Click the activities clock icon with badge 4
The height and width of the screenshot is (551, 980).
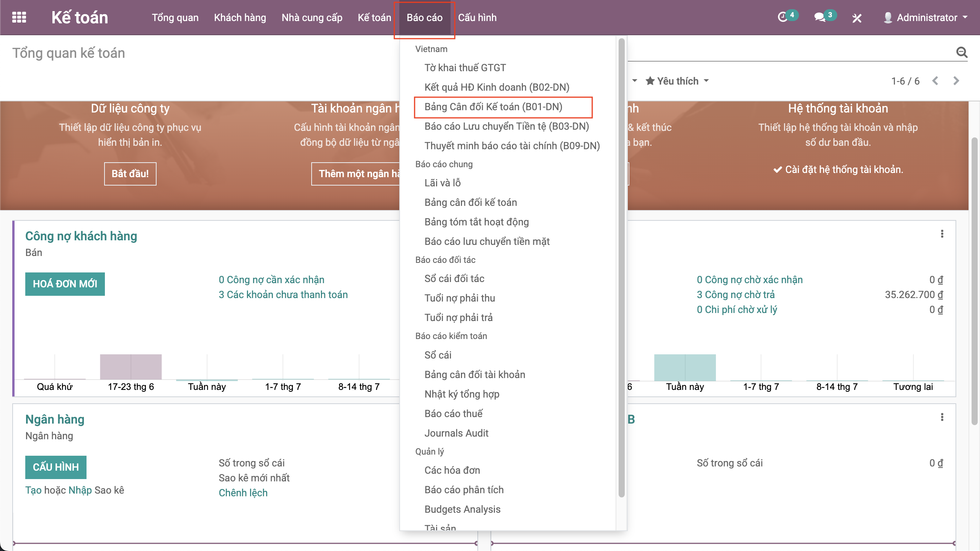coord(783,17)
